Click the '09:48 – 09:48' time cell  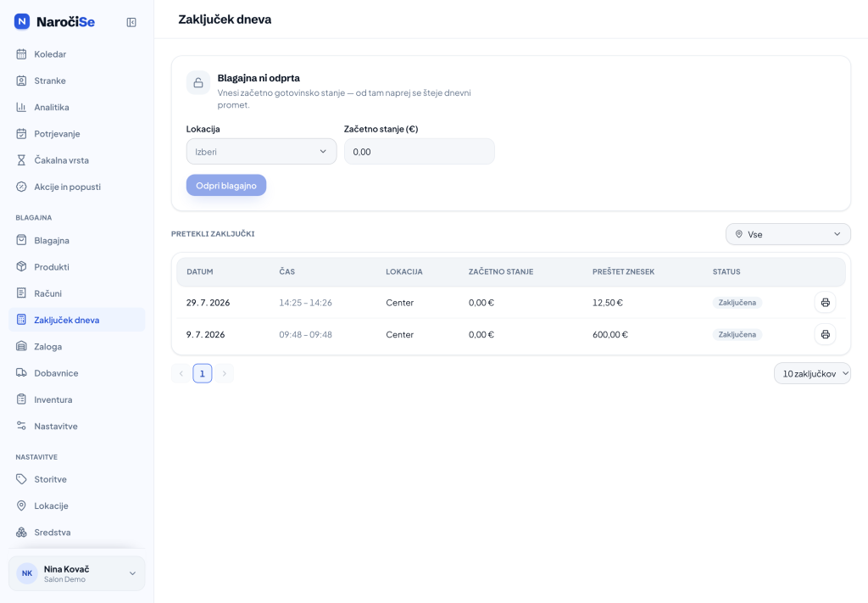pyautogui.click(x=305, y=335)
